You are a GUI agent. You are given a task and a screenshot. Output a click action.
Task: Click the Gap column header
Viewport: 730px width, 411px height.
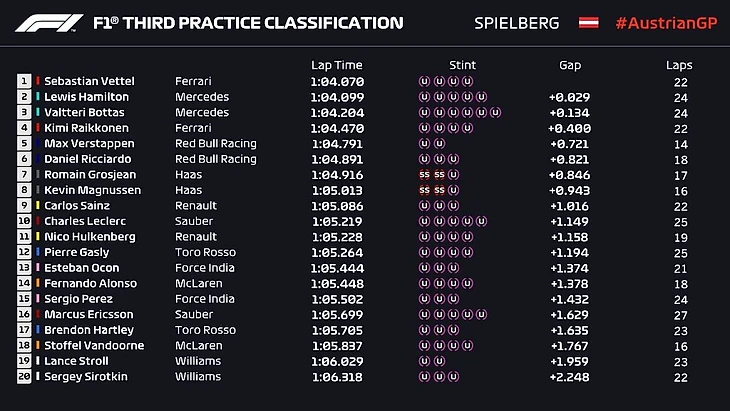[x=570, y=65]
